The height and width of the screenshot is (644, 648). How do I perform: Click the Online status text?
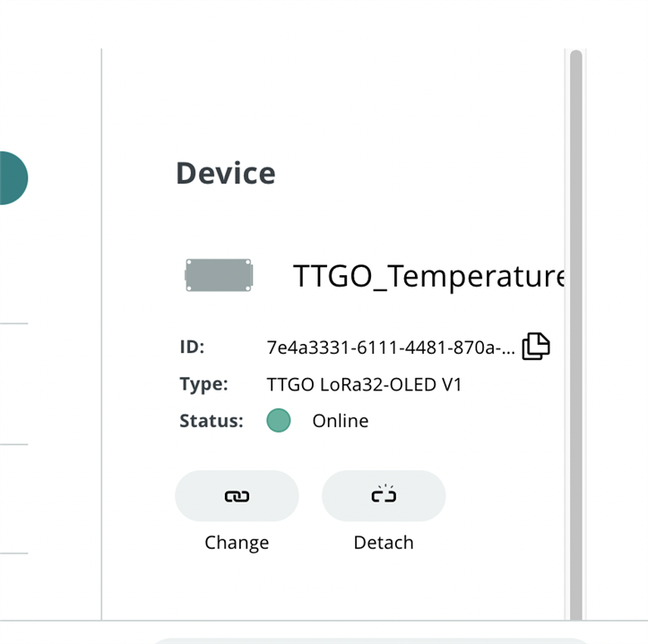click(340, 421)
